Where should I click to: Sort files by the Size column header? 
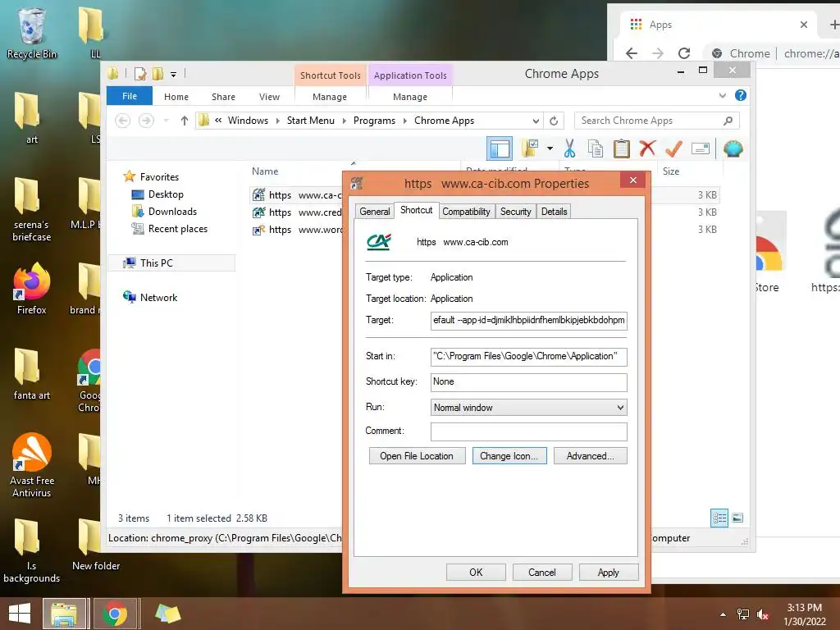(x=671, y=171)
